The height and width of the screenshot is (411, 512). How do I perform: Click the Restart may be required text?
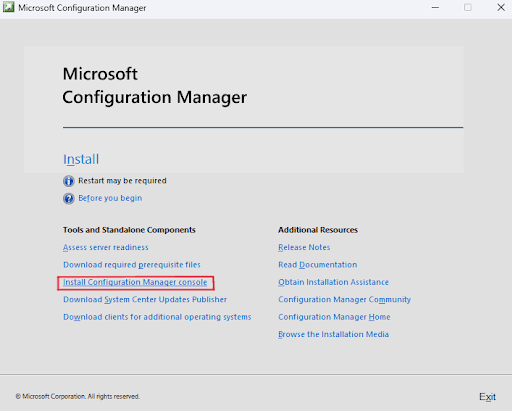122,181
